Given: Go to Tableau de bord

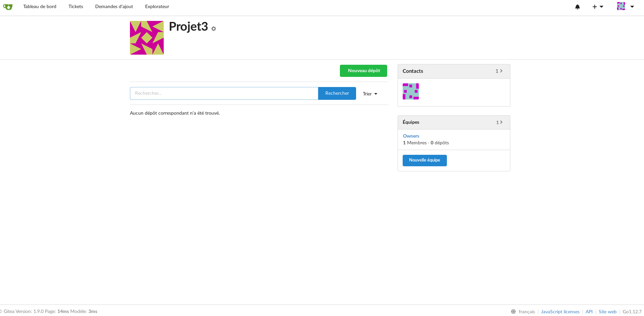Looking at the screenshot, I should pyautogui.click(x=40, y=7).
